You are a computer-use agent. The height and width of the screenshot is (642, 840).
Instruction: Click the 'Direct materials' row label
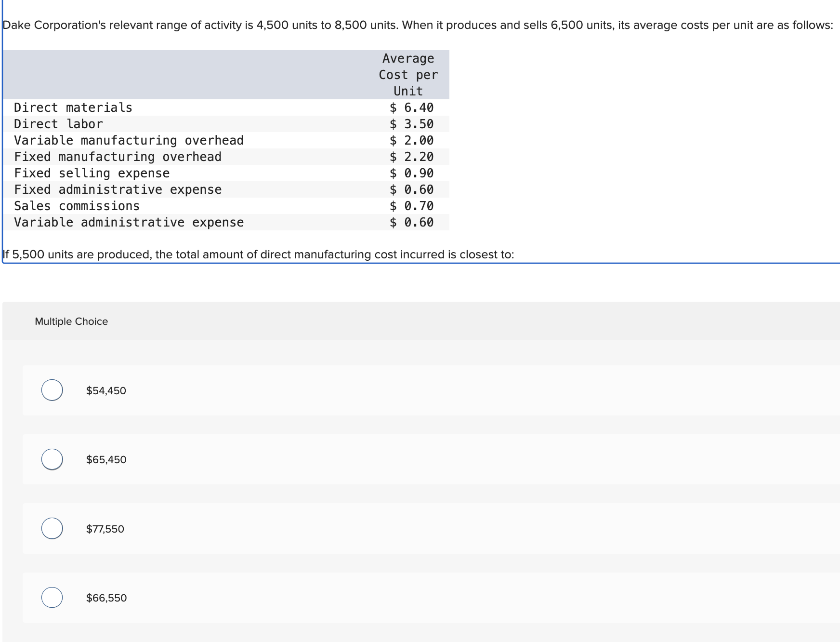tap(73, 107)
